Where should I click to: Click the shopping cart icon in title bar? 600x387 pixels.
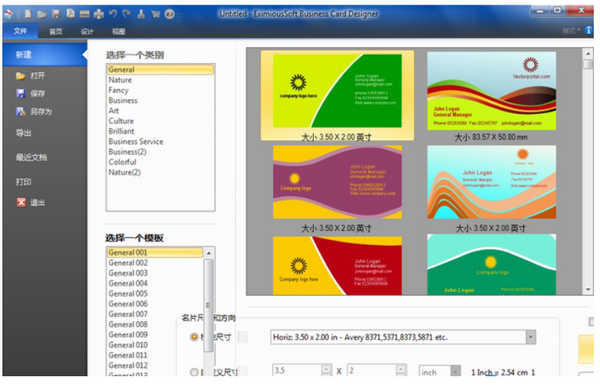point(155,14)
